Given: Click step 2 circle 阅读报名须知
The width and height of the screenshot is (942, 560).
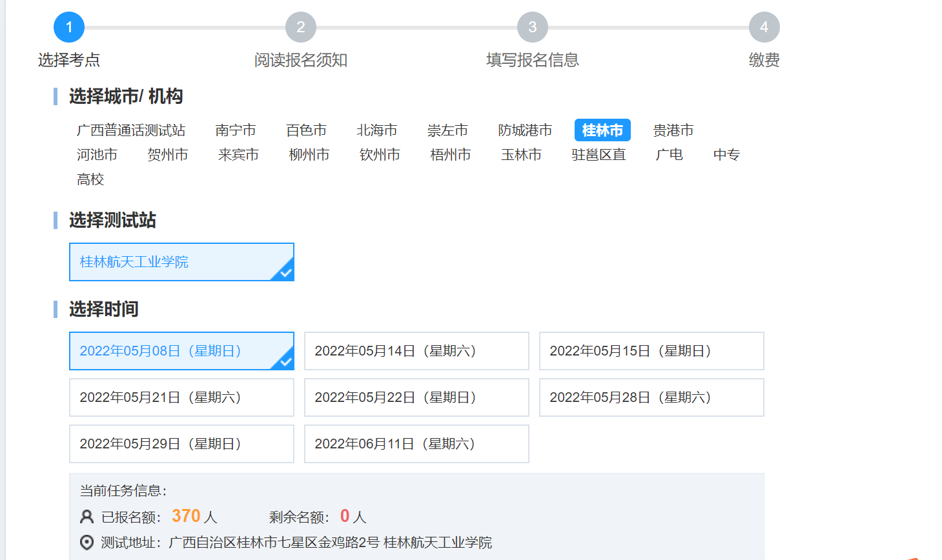Looking at the screenshot, I should pyautogui.click(x=300, y=27).
